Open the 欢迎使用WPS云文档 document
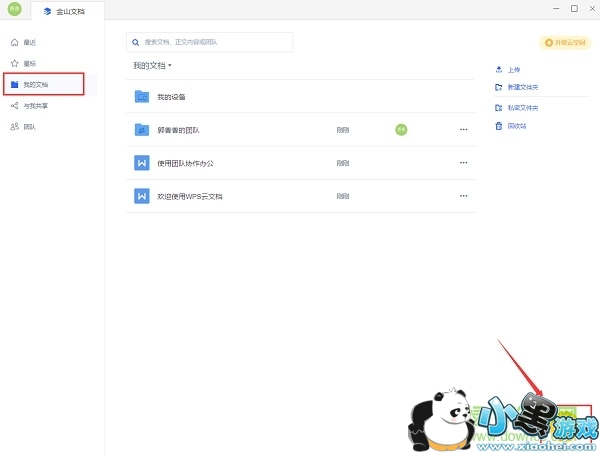Viewport: 600px width, 455px height. tap(301, 196)
